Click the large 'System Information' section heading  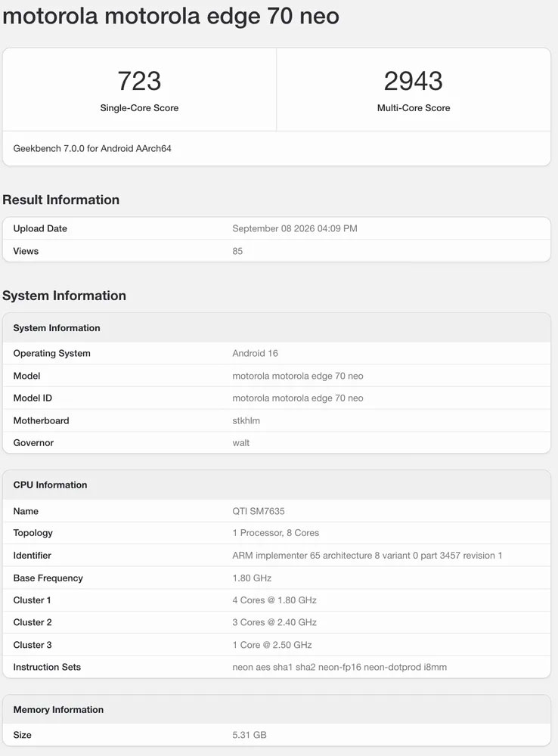pos(64,296)
